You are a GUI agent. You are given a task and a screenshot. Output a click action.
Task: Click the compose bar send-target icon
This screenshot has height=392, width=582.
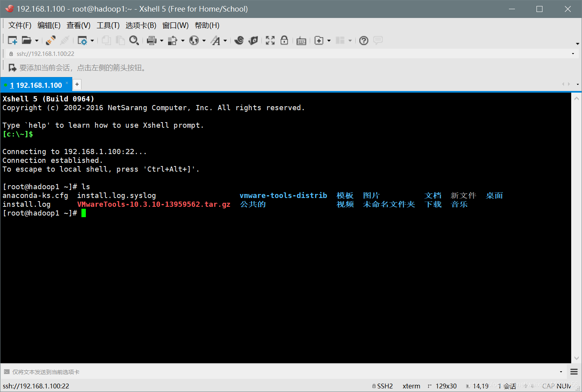6,372
